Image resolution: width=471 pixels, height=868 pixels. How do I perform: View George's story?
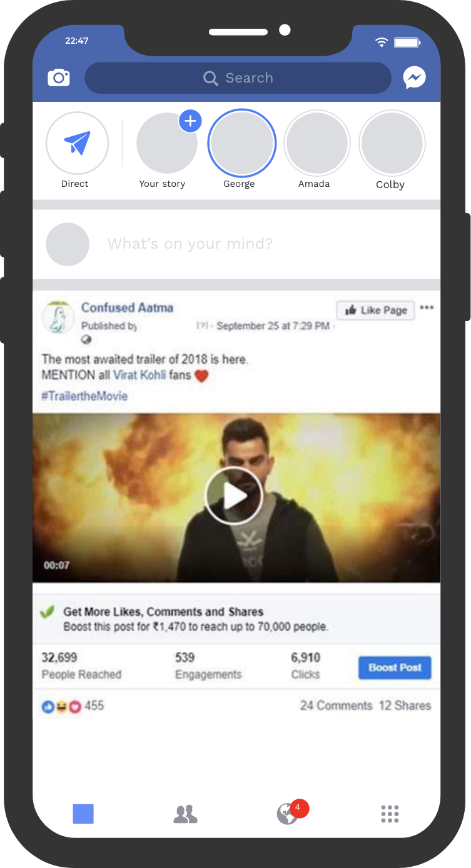point(241,144)
